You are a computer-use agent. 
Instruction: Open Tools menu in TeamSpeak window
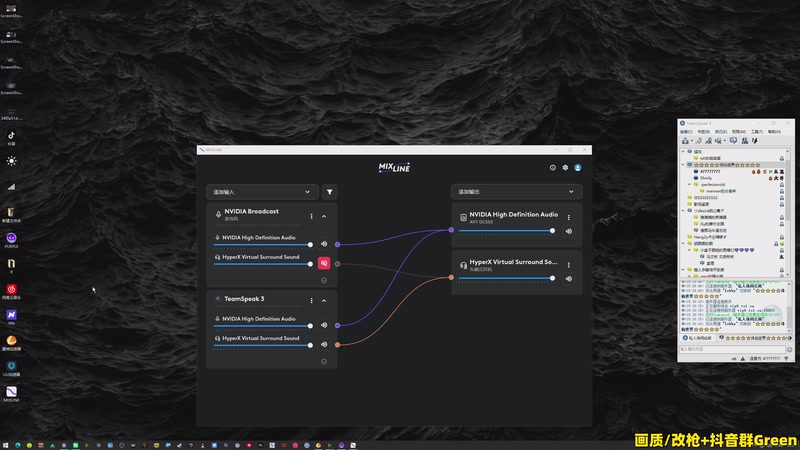[757, 132]
